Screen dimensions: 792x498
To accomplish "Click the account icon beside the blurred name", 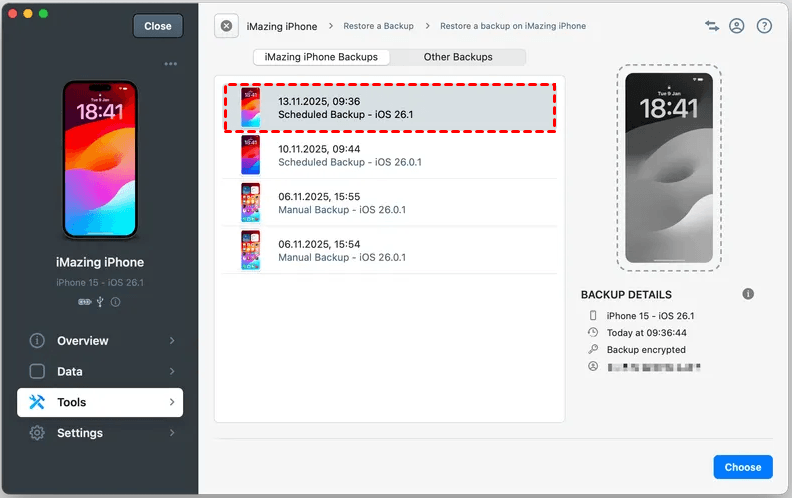I will 593,366.
